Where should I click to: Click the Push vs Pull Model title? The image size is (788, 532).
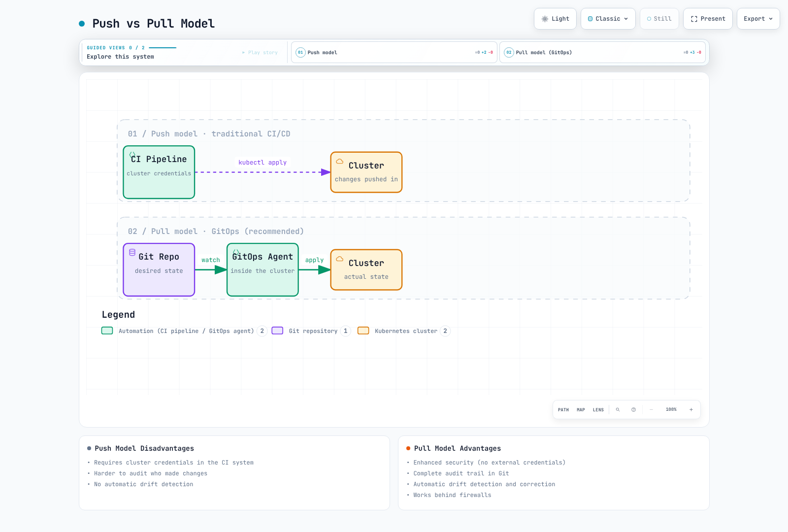tap(154, 24)
